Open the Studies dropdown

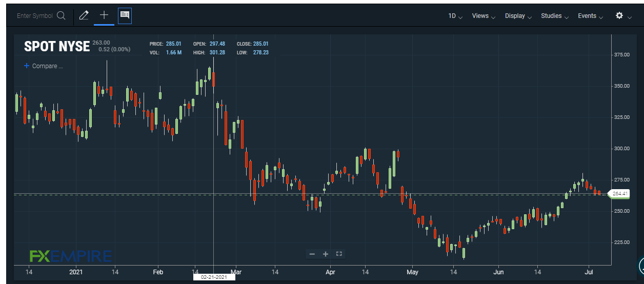555,16
